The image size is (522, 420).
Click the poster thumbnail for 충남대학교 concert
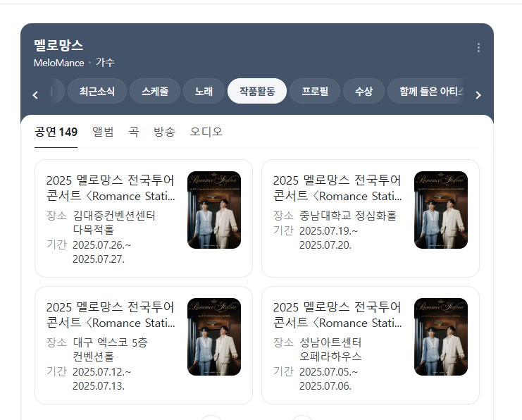(441, 210)
